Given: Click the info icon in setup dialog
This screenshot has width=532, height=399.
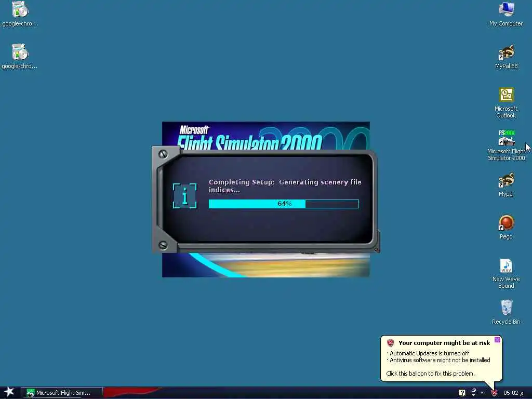Looking at the screenshot, I should [x=185, y=196].
